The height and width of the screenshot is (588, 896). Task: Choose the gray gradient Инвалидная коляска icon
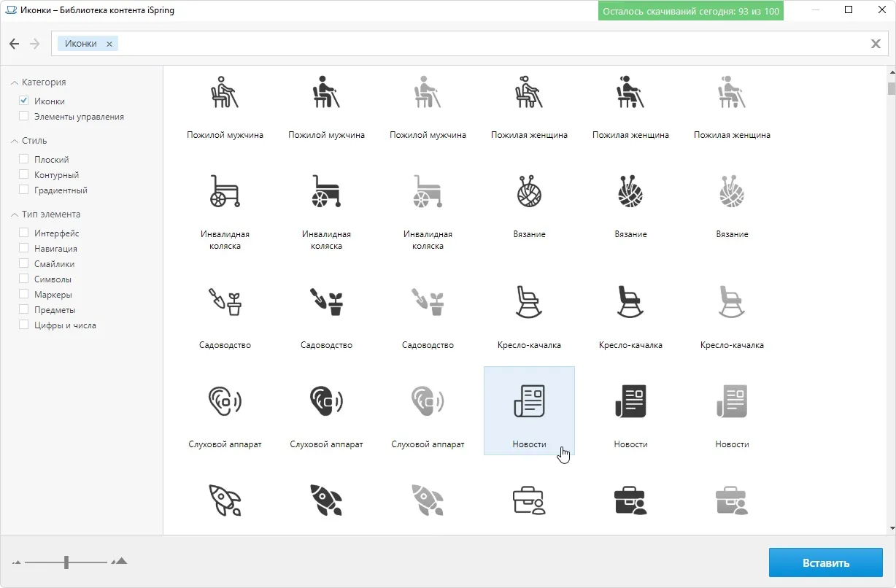(x=428, y=191)
